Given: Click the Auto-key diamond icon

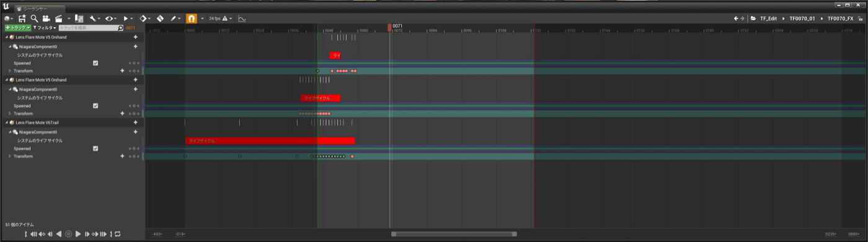Looking at the screenshot, I should click(x=143, y=19).
